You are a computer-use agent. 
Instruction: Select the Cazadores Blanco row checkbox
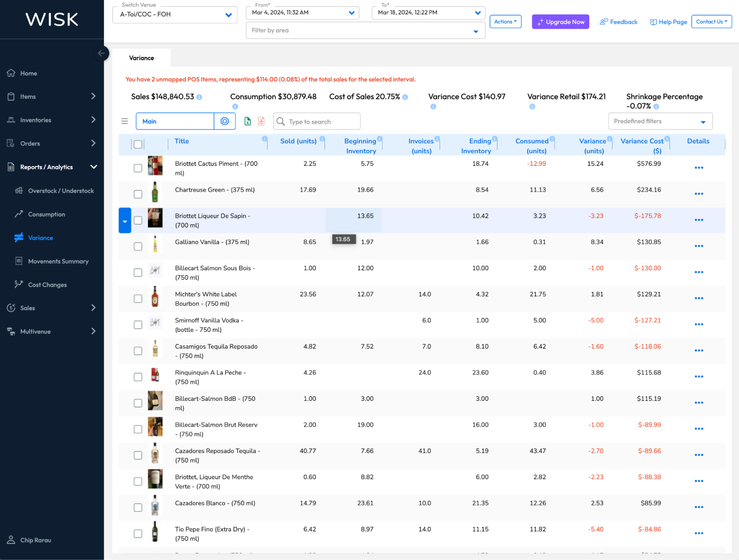pos(138,507)
